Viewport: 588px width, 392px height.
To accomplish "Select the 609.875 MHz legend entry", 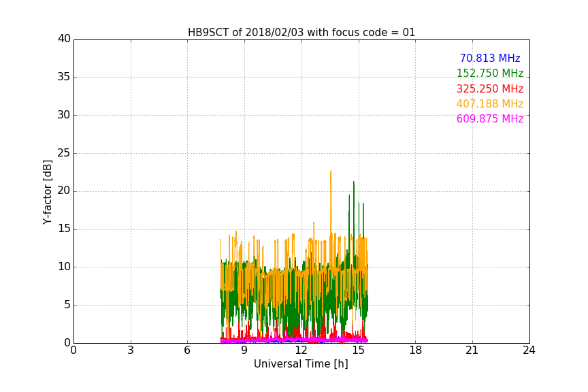I will (x=490, y=118).
